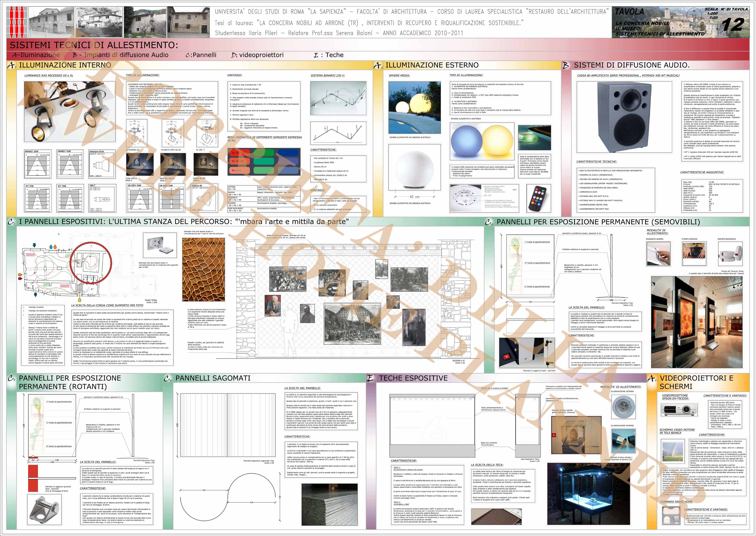
Task: Click the red Sapienza logo in the header
Action: pyautogui.click(x=17, y=22)
